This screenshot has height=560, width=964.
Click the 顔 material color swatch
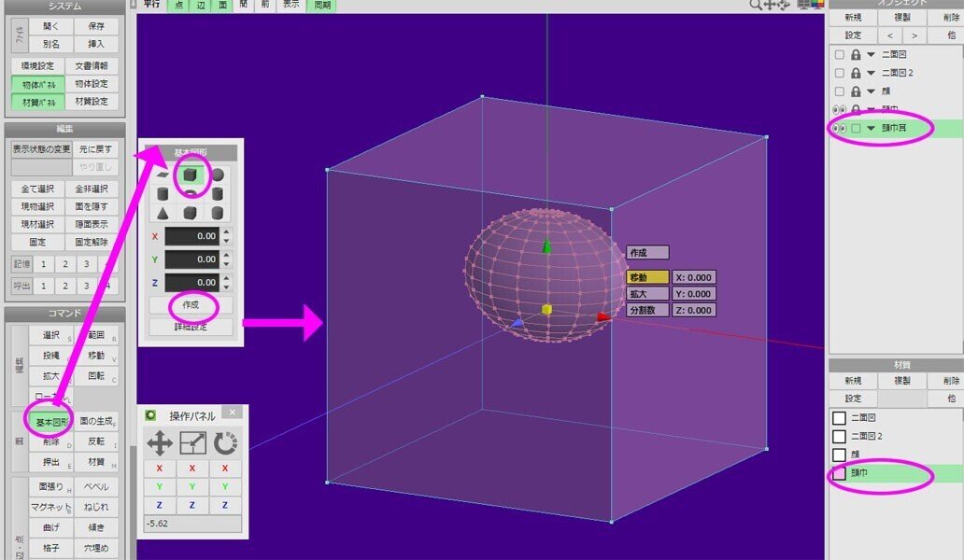(839, 455)
